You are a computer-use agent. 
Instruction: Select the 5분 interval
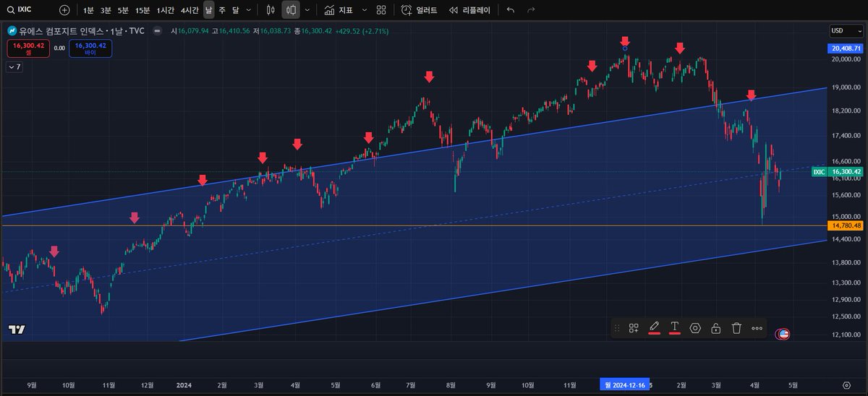pos(123,10)
